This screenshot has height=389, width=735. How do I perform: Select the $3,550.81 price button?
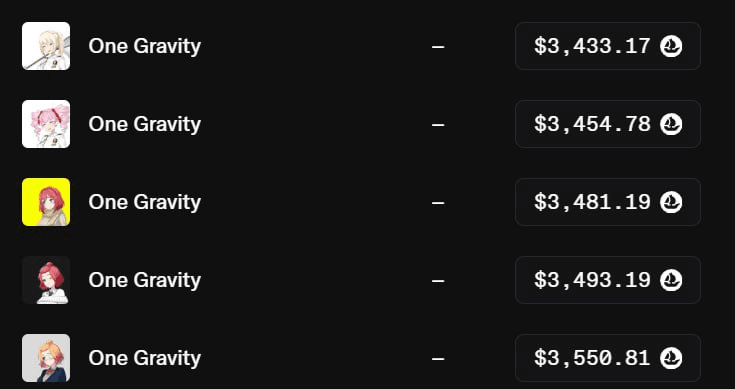click(608, 358)
